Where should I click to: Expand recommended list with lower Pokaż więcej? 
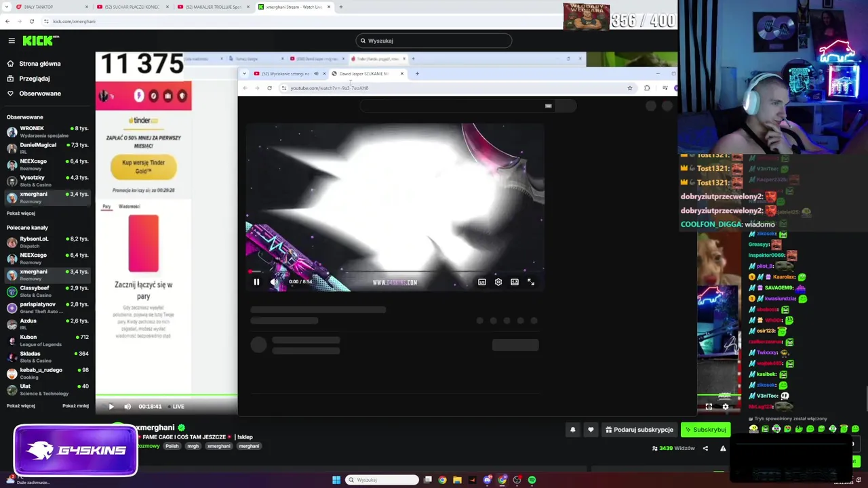click(x=20, y=406)
